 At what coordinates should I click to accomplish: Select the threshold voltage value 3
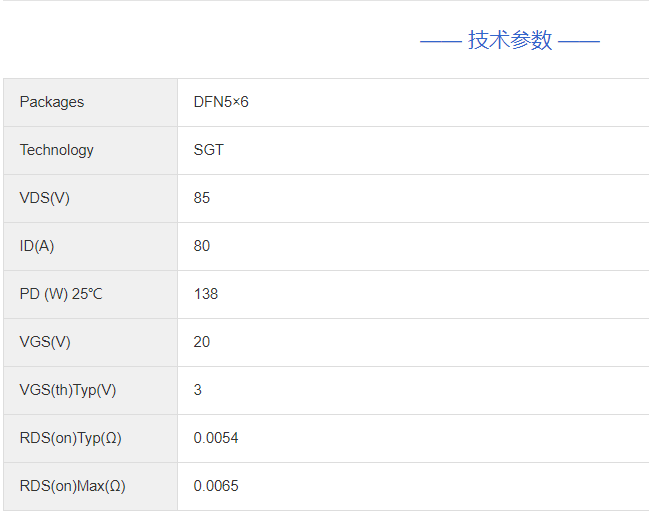click(198, 390)
